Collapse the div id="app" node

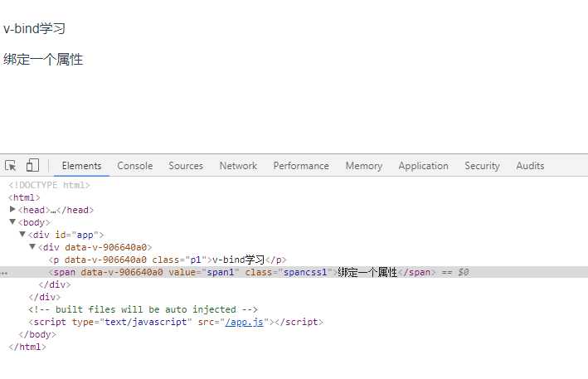click(x=22, y=235)
